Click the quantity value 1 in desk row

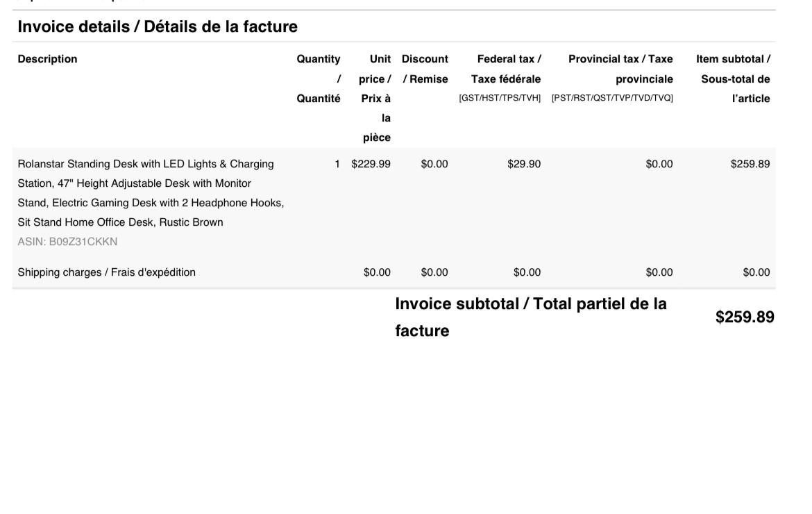pyautogui.click(x=337, y=165)
